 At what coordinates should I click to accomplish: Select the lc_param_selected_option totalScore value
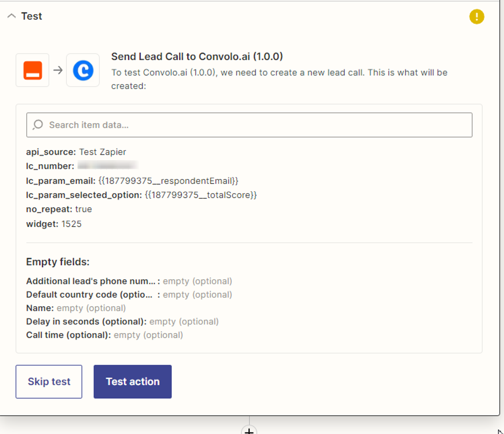point(201,195)
